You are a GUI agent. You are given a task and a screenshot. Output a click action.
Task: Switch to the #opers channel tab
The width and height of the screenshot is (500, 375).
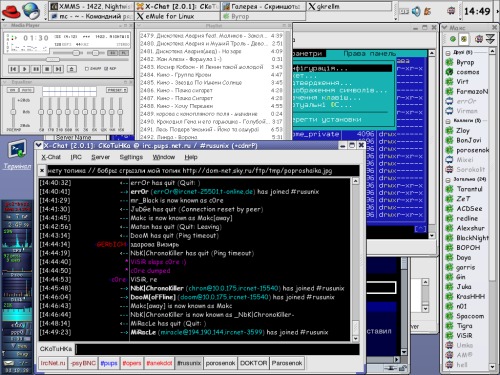(132, 363)
